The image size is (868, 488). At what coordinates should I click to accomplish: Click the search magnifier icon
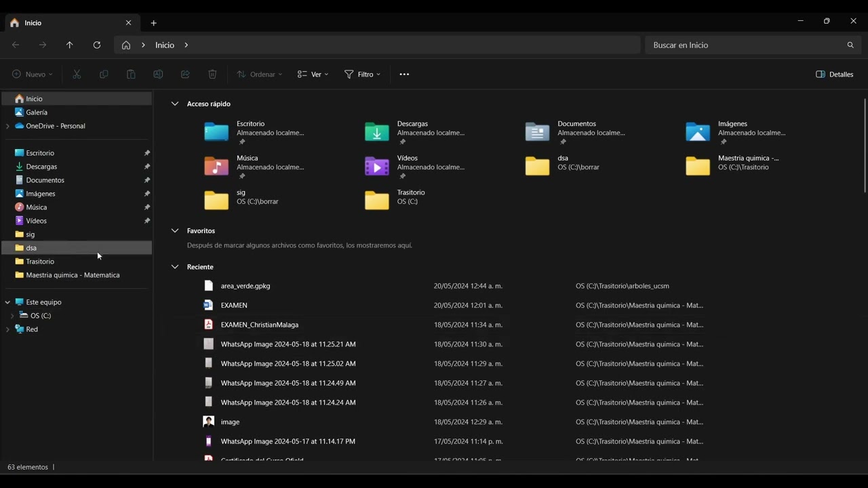coord(850,45)
